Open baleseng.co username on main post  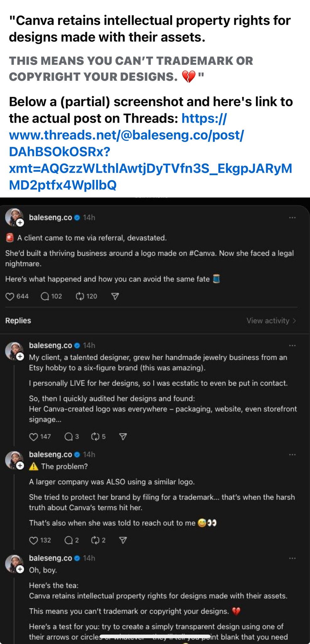(x=51, y=218)
